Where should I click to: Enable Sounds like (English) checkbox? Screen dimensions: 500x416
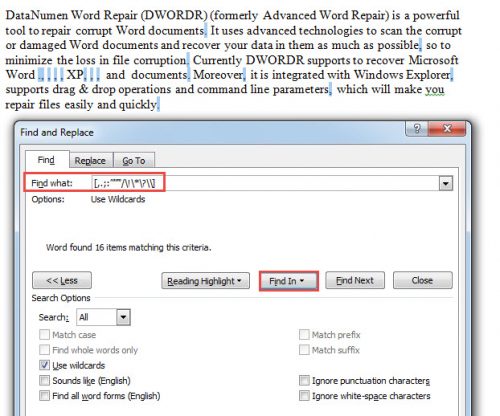pyautogui.click(x=44, y=380)
